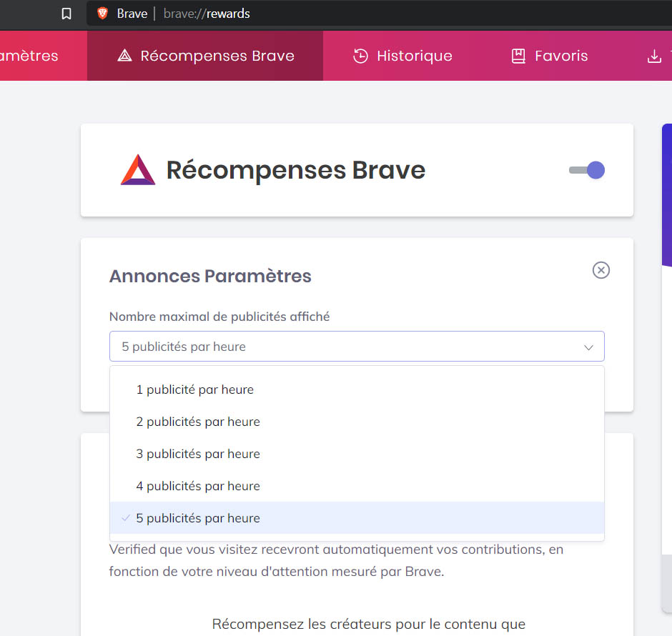Select 1 publicité par heure
672x636 pixels.
pyautogui.click(x=357, y=389)
